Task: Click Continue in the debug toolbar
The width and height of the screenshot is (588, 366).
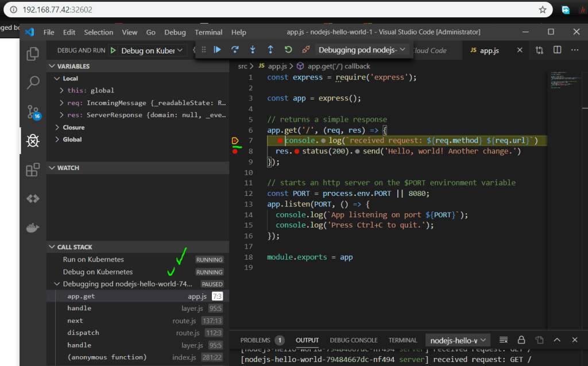Action: [x=217, y=50]
